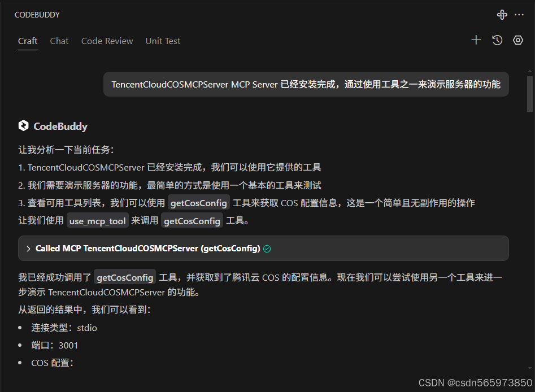This screenshot has width=535, height=392.
Task: Click the scroll up arrow
Action: [529, 71]
